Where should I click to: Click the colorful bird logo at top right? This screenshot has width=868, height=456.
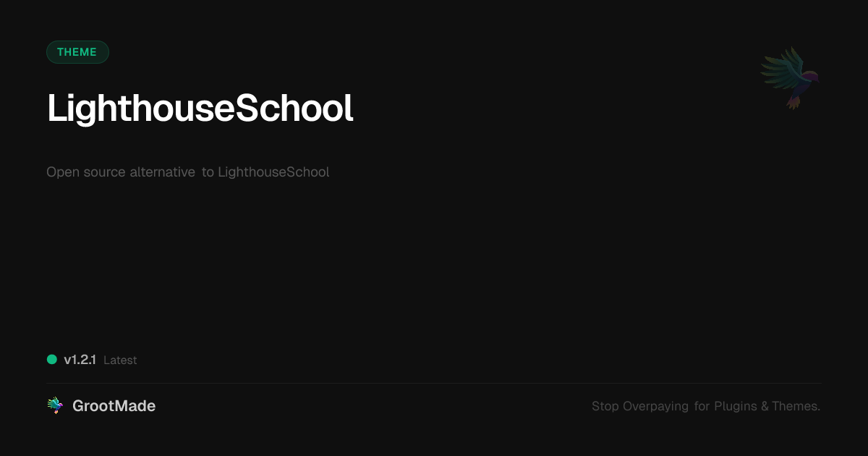pyautogui.click(x=790, y=77)
